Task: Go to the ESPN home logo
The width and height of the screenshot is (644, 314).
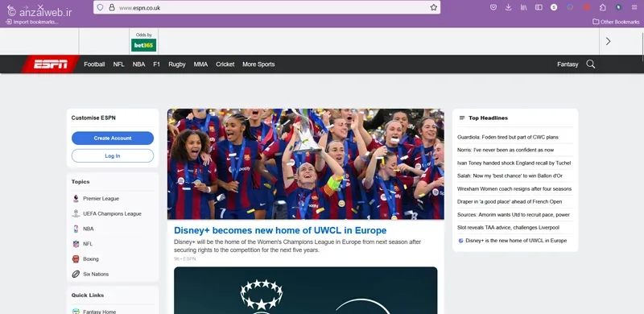Action: [51, 64]
